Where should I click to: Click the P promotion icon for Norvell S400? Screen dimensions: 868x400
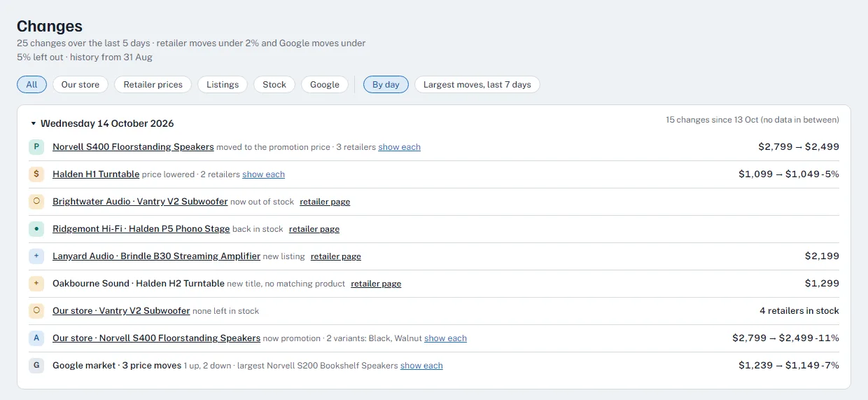tap(36, 147)
